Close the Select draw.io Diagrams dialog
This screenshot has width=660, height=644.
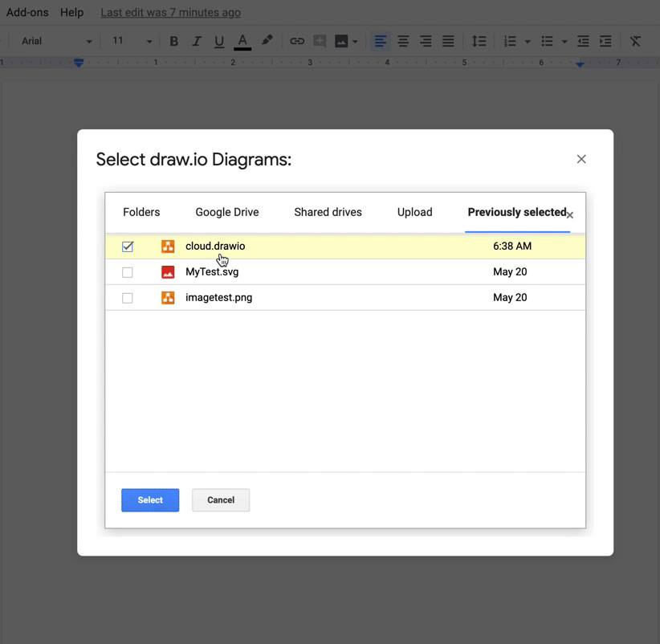point(581,159)
